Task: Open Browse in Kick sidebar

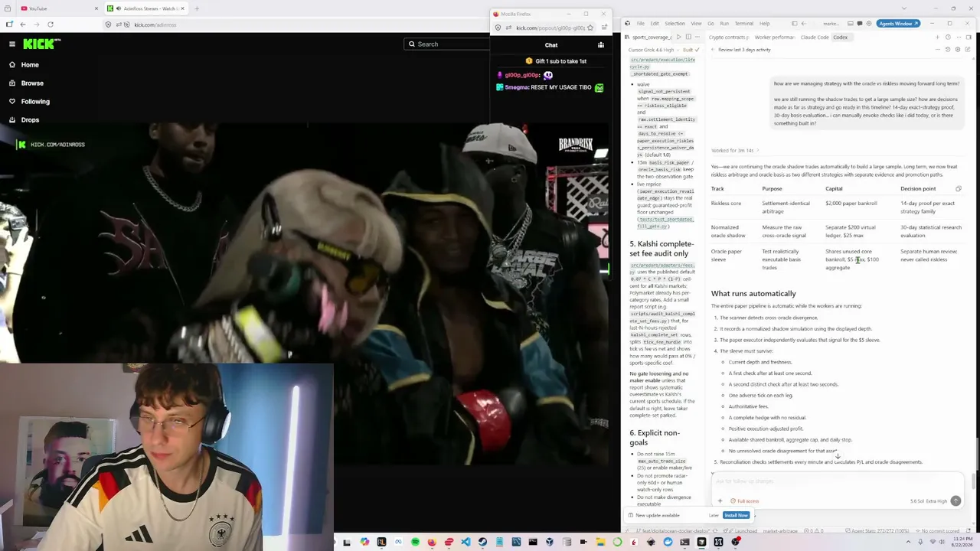Action: click(26, 83)
